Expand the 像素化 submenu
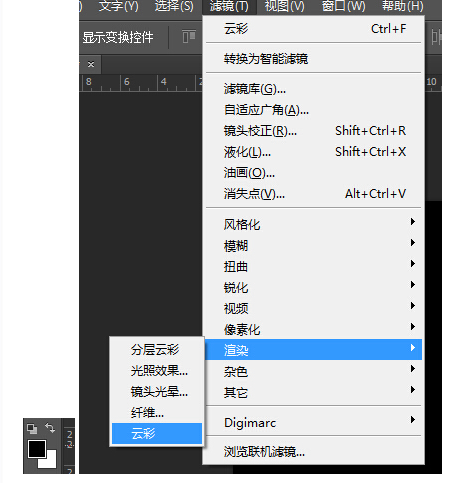The height and width of the screenshot is (483, 468). click(314, 329)
